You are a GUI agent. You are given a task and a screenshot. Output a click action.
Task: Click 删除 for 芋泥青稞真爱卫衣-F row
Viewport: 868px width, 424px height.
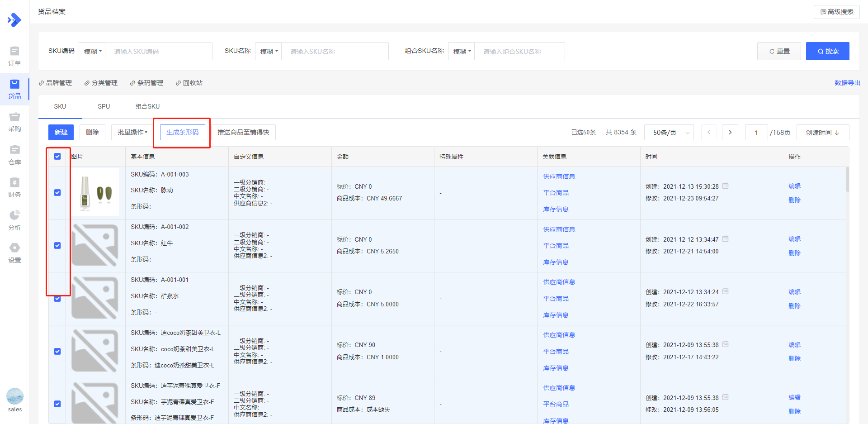794,411
